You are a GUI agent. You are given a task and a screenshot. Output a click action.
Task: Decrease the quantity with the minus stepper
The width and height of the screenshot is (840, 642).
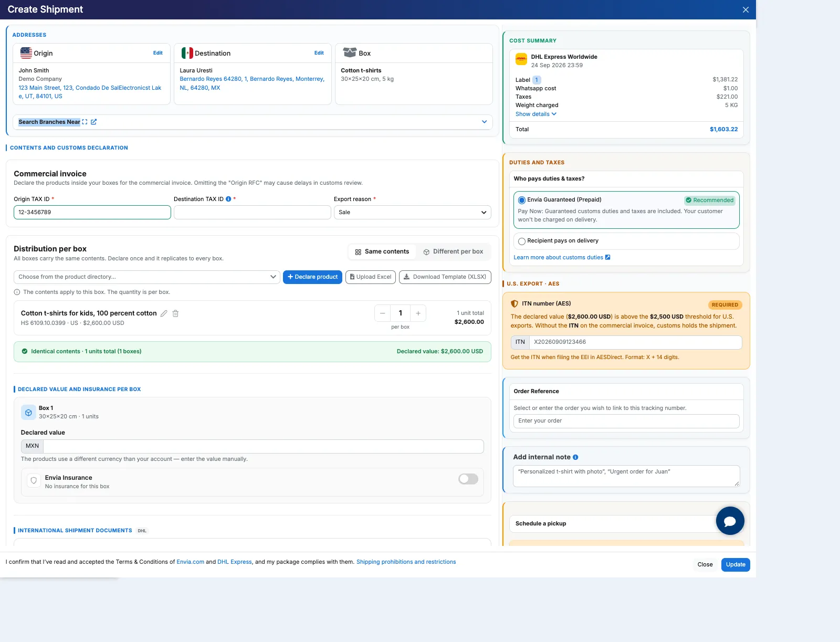[383, 313]
